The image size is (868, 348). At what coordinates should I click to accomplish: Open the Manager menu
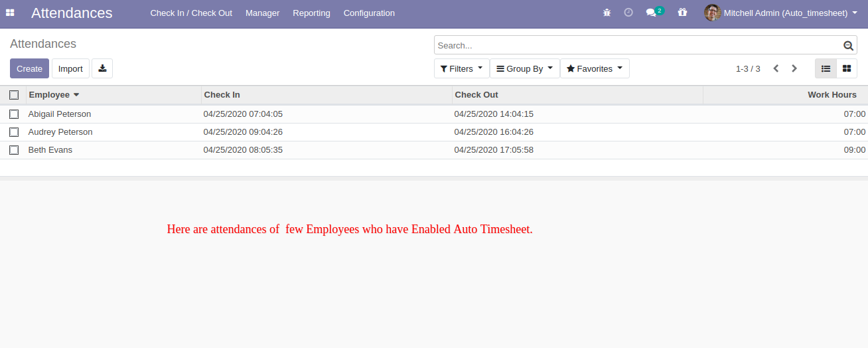(x=262, y=13)
